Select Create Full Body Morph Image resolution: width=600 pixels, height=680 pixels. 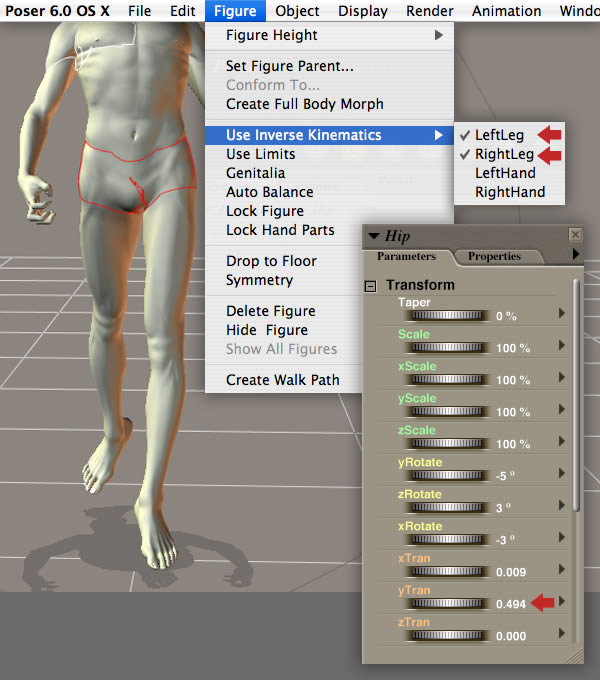coord(329,104)
